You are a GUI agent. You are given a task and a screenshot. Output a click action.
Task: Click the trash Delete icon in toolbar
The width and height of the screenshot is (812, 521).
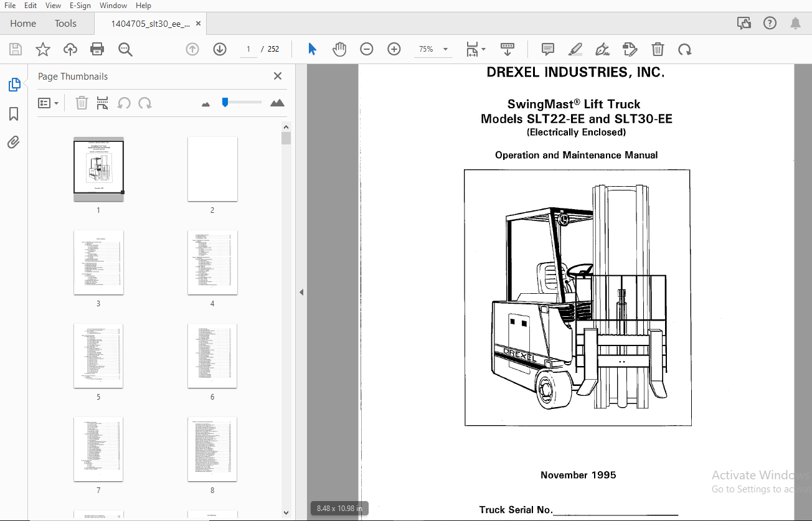658,49
